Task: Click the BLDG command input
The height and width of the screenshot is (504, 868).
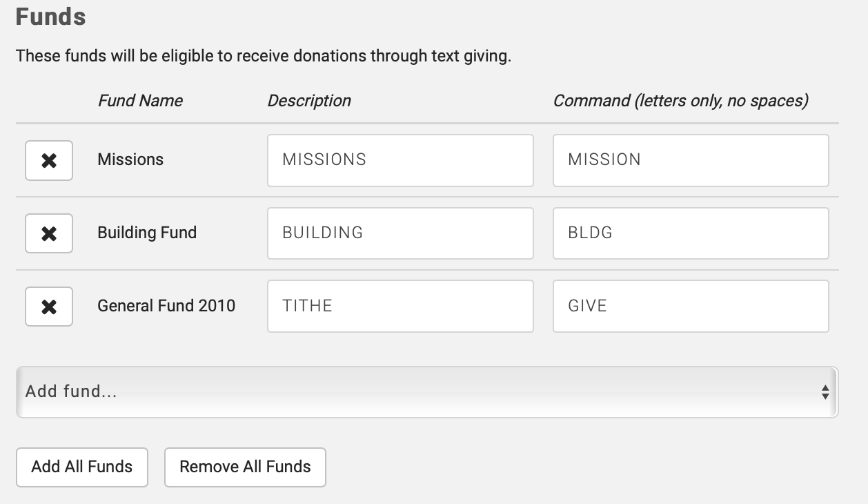Action: [690, 233]
